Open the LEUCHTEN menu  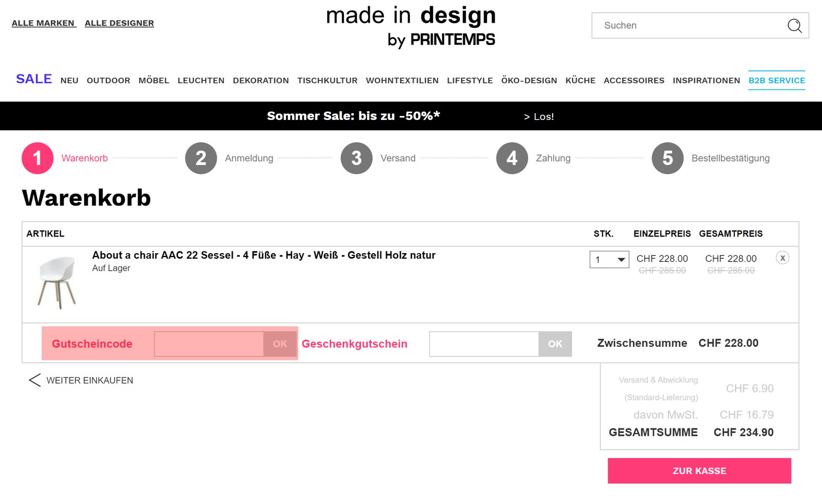click(x=201, y=80)
